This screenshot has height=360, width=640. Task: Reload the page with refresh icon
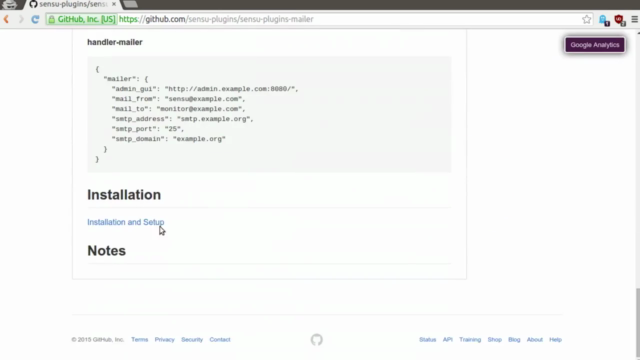[35, 19]
